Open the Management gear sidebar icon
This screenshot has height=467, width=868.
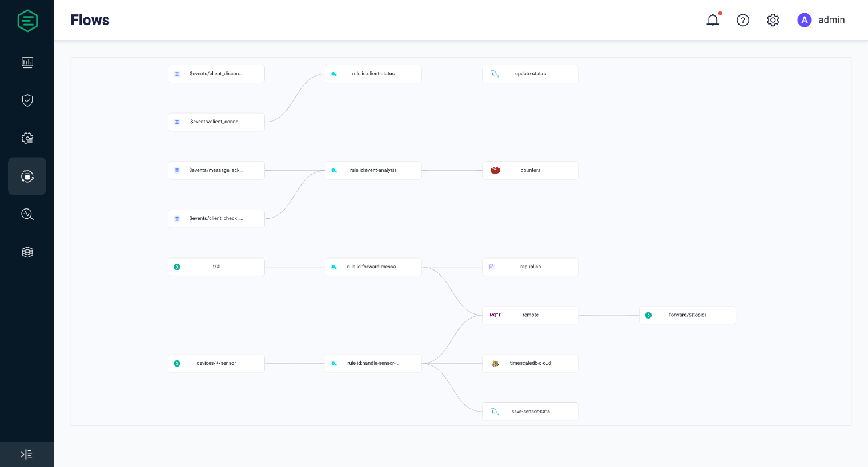click(x=27, y=138)
